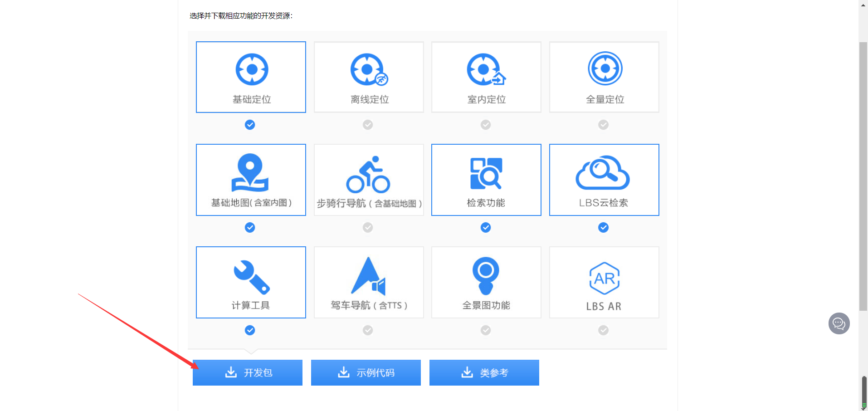Select the 计算工具 wrench card
The image size is (868, 411).
tap(251, 282)
